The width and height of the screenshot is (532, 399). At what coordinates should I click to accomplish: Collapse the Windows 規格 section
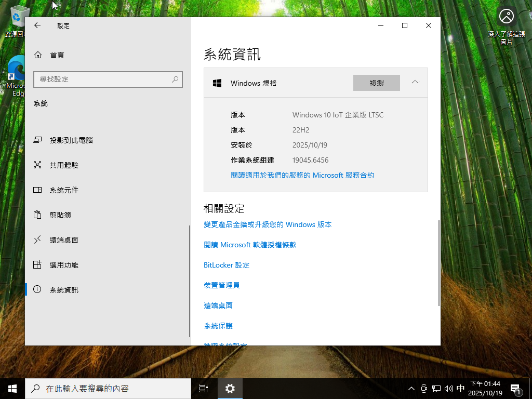pos(415,82)
